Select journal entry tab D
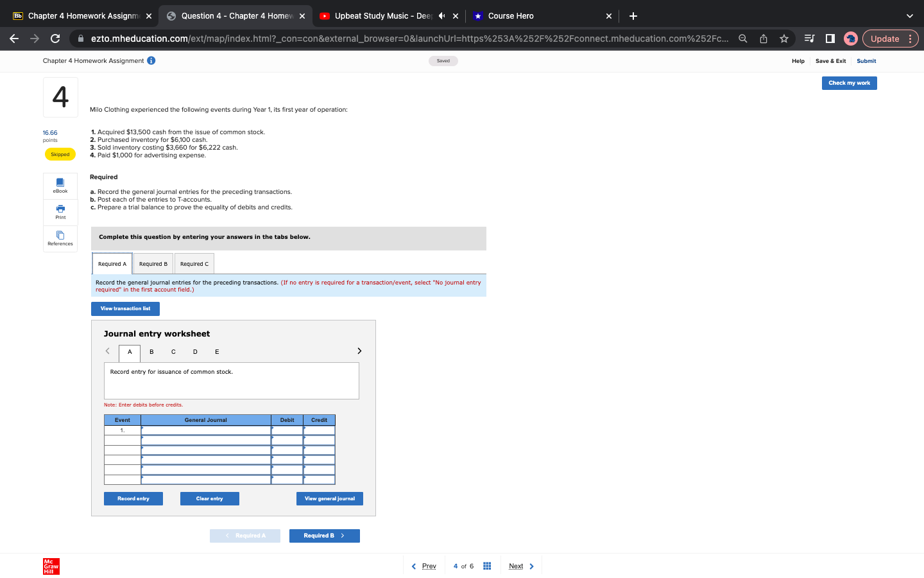This screenshot has width=924, height=578. (195, 352)
